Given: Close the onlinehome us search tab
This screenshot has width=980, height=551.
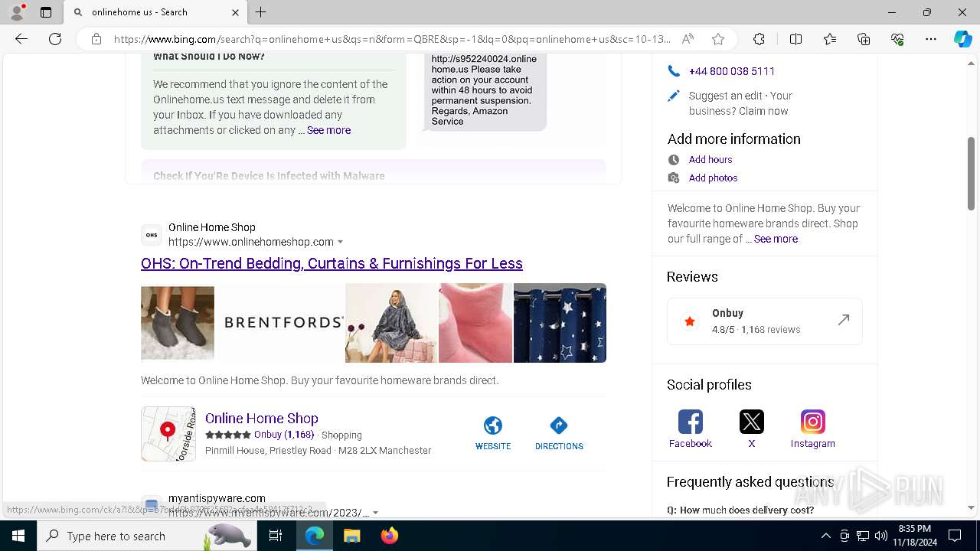Looking at the screenshot, I should coord(235,12).
